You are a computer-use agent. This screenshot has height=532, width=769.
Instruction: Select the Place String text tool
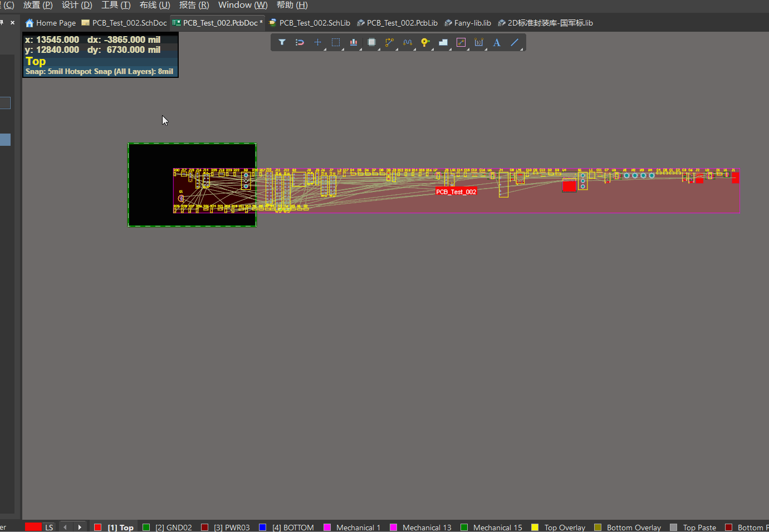(497, 42)
